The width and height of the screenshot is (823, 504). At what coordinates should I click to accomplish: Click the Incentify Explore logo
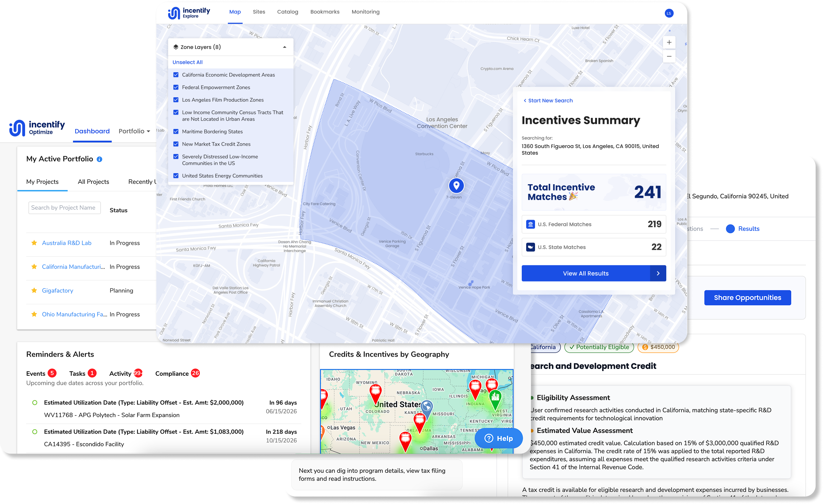[x=189, y=13]
